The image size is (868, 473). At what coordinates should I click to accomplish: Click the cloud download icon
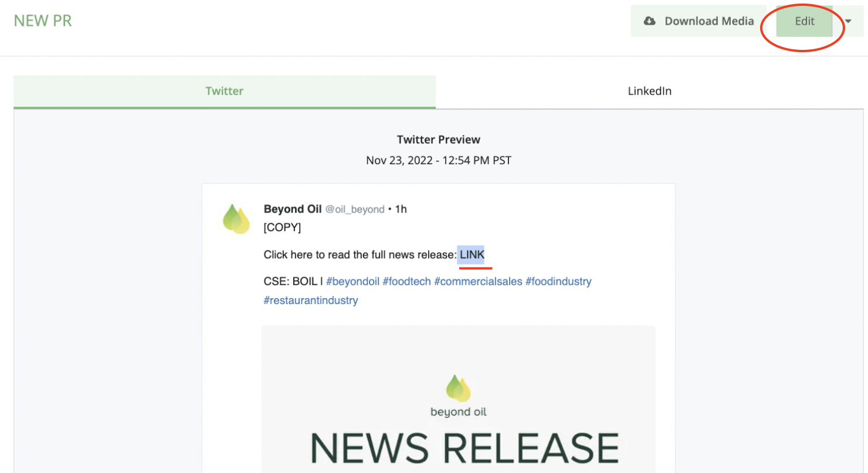point(649,21)
